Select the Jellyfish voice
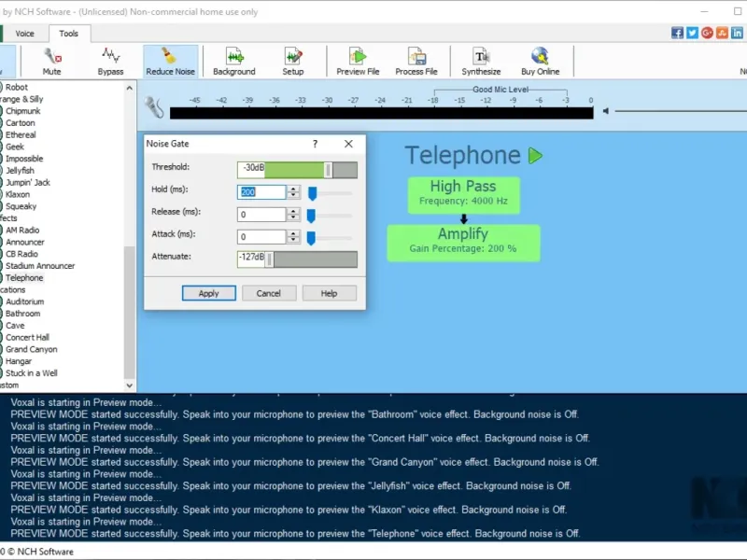Screen dimensions: 747x560 coord(20,171)
